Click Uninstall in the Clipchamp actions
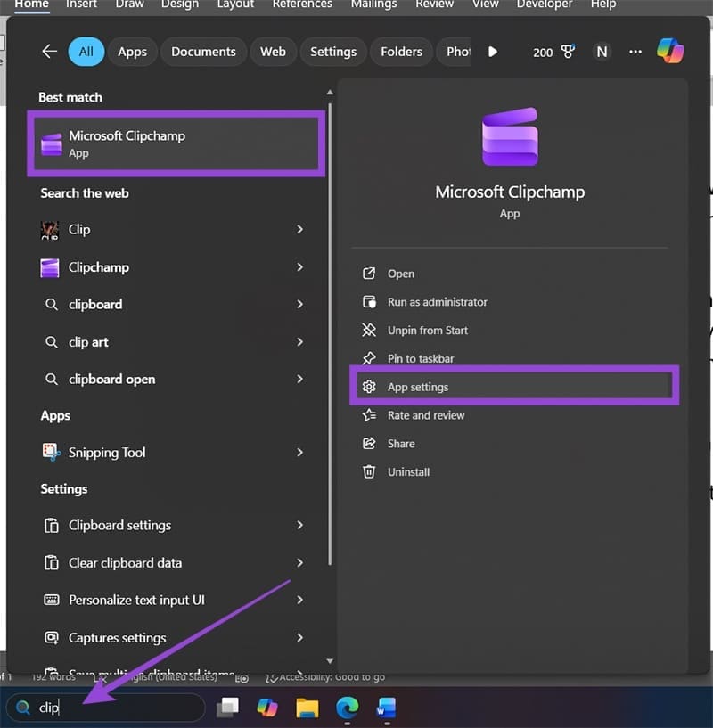 coord(408,472)
